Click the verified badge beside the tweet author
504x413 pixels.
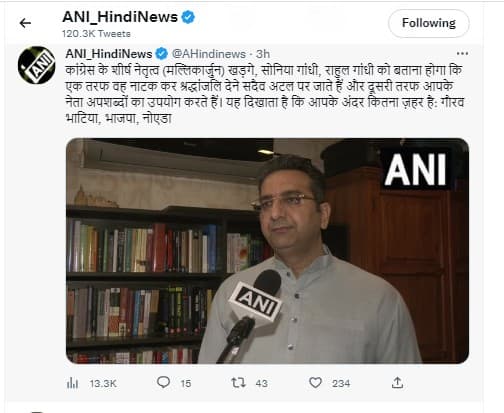(x=162, y=54)
